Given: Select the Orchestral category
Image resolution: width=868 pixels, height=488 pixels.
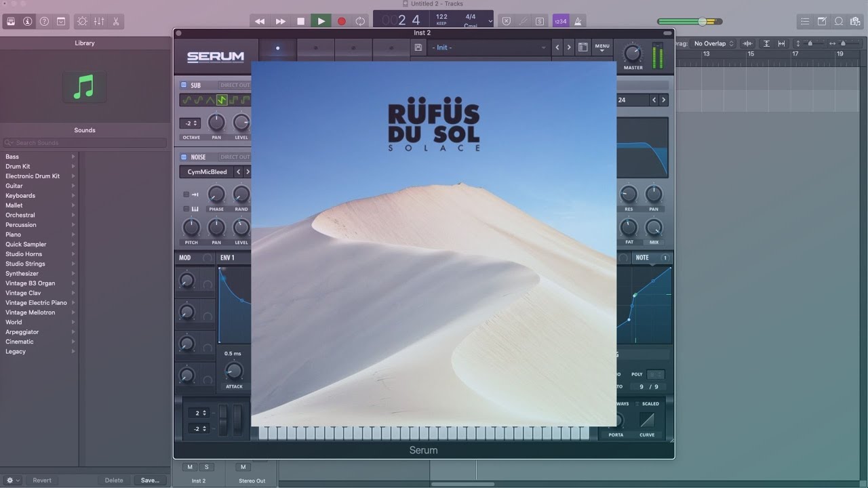Looking at the screenshot, I should [20, 215].
